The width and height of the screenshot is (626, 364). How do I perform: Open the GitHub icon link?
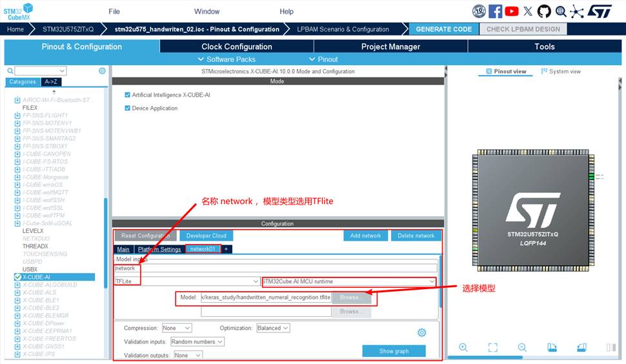544,11
